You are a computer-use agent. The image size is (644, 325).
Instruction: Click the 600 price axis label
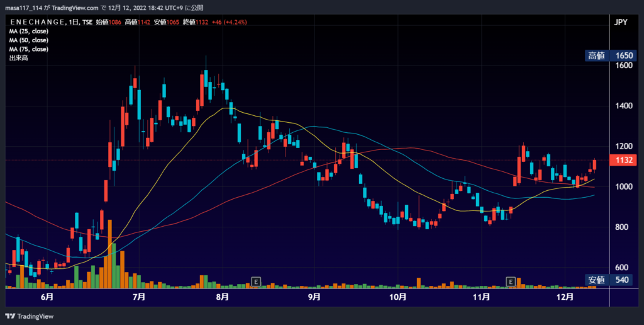pos(623,268)
